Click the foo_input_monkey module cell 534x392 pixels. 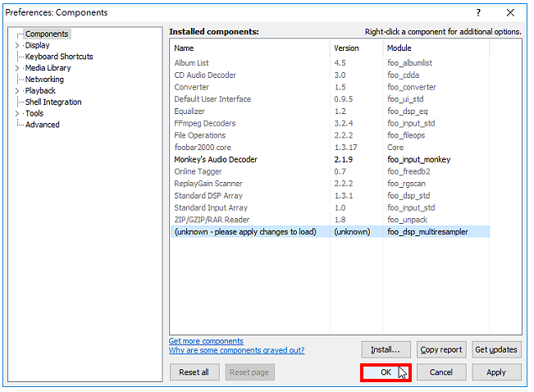pos(418,159)
